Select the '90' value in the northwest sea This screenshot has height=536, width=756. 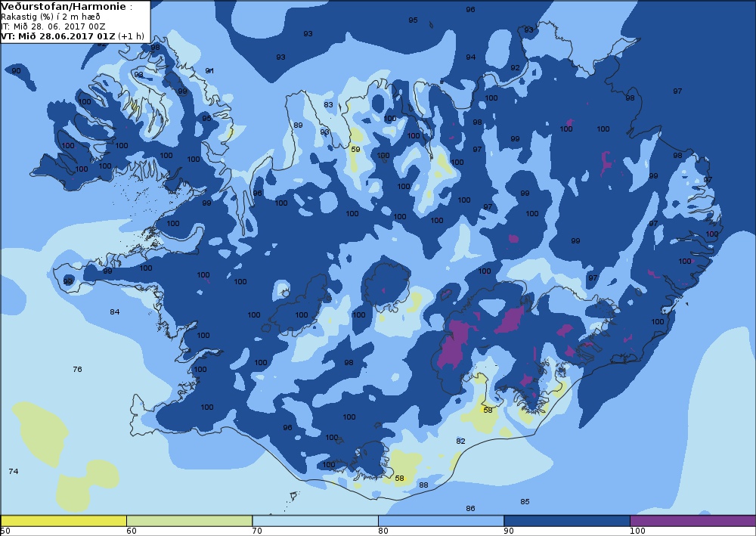point(16,71)
